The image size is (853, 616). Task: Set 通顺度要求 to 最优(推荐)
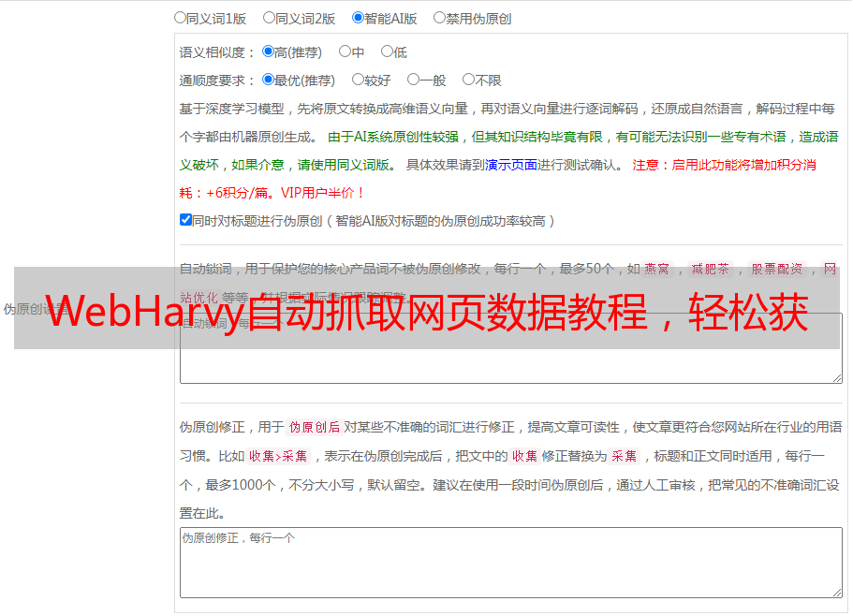[268, 80]
